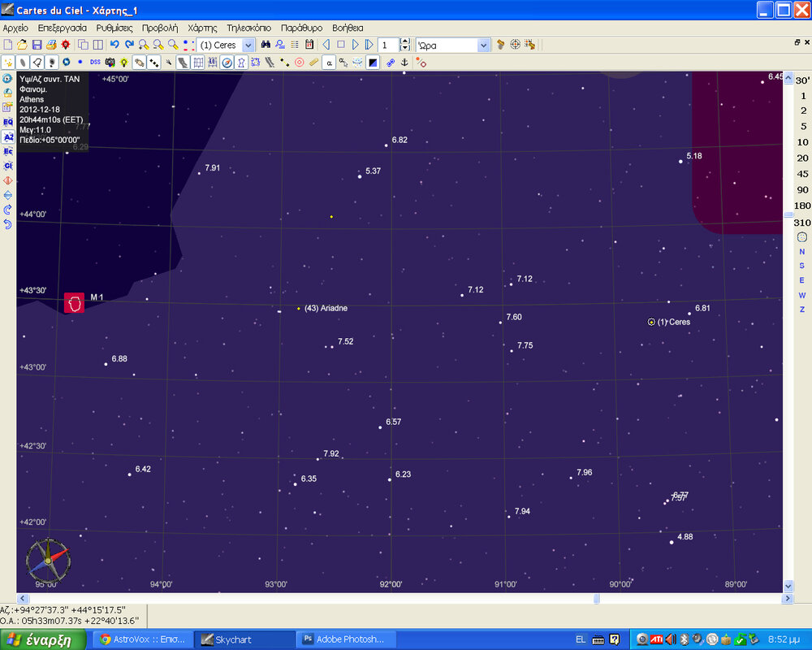812x650 pixels.
Task: Click the Undo arrow in toolbar
Action: click(x=114, y=45)
